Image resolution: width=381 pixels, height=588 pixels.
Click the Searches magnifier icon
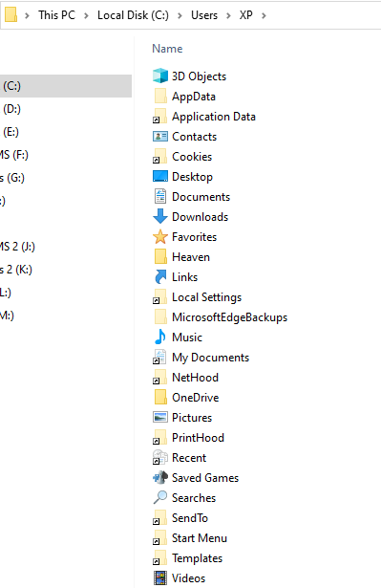160,497
